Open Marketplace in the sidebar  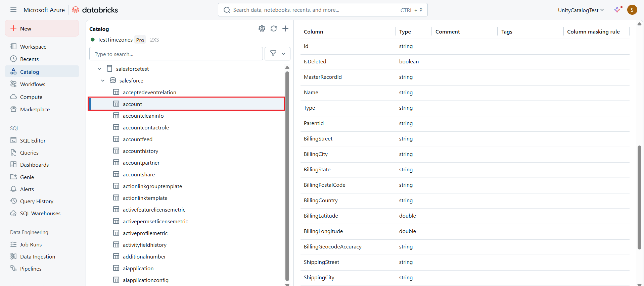(35, 109)
